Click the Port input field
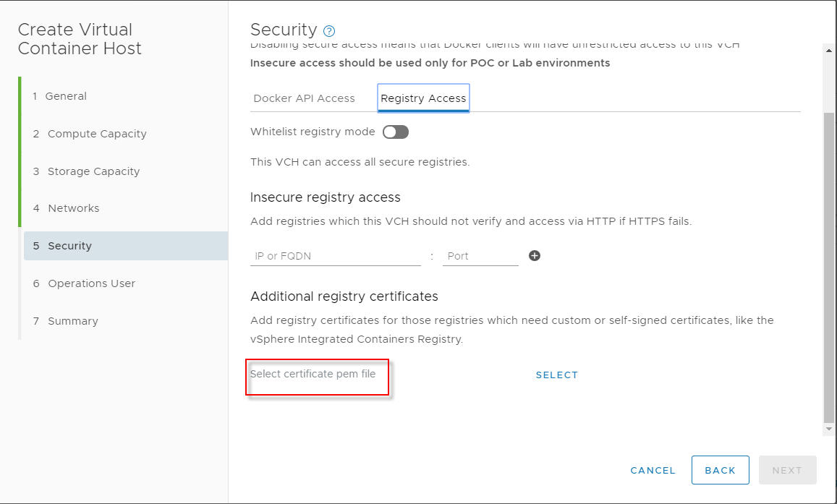Image resolution: width=837 pixels, height=504 pixels. 480,255
